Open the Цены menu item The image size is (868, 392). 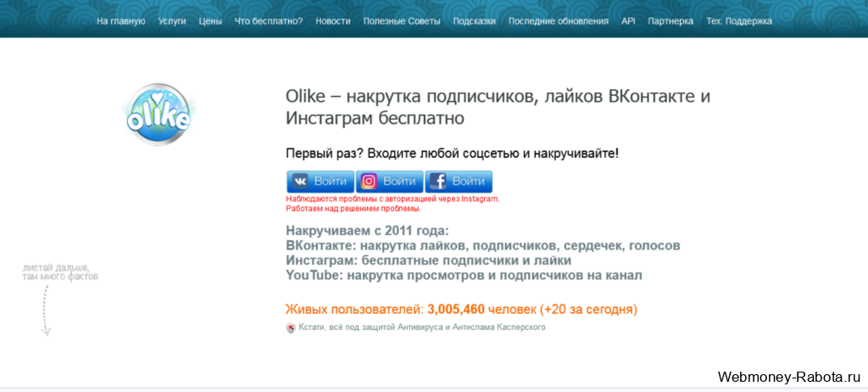(x=210, y=21)
